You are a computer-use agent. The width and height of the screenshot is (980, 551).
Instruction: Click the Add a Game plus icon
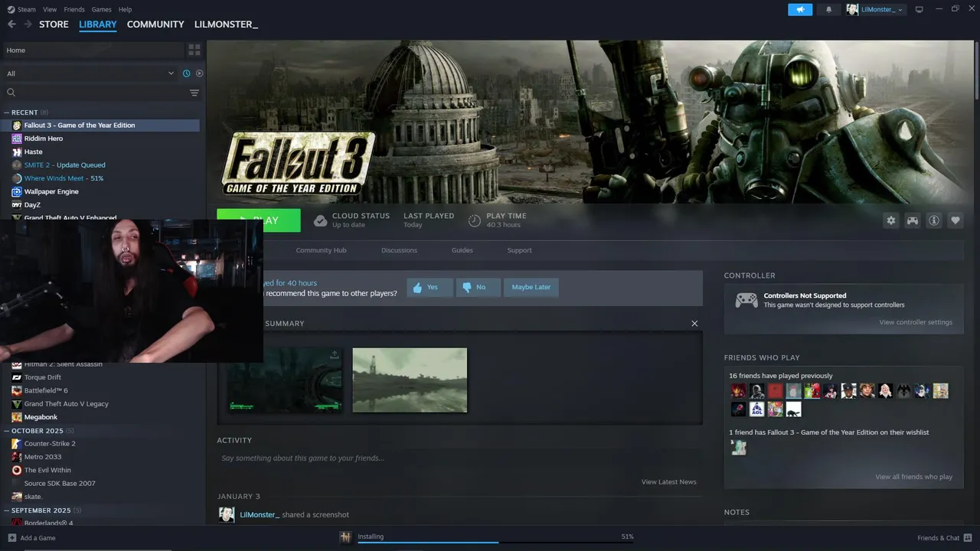click(11, 538)
